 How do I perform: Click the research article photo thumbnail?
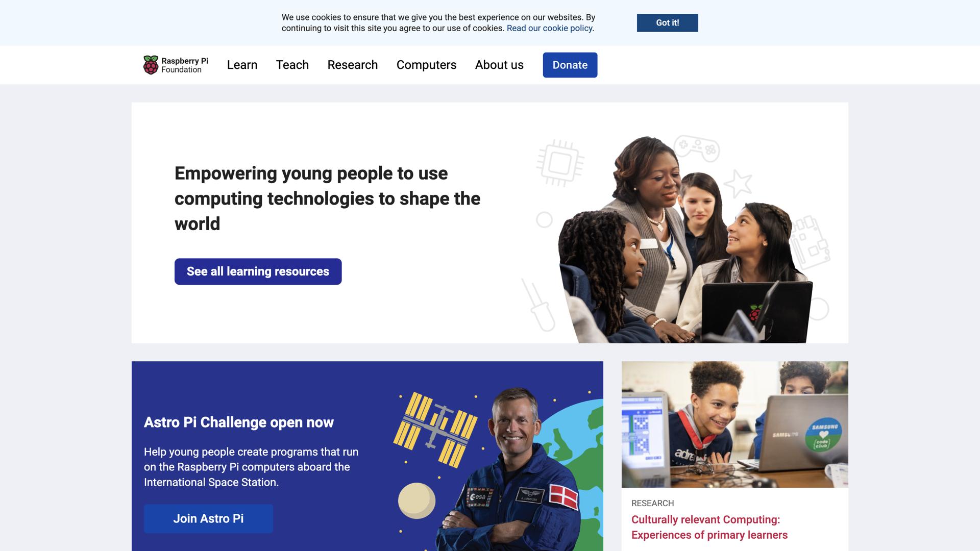(x=735, y=424)
